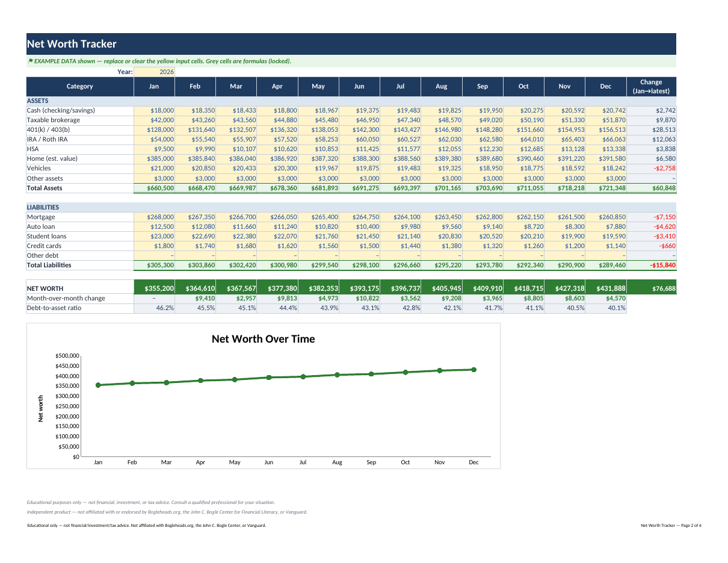Select Net Worth change $76,688
728x563 pixels.
pyautogui.click(x=651, y=288)
